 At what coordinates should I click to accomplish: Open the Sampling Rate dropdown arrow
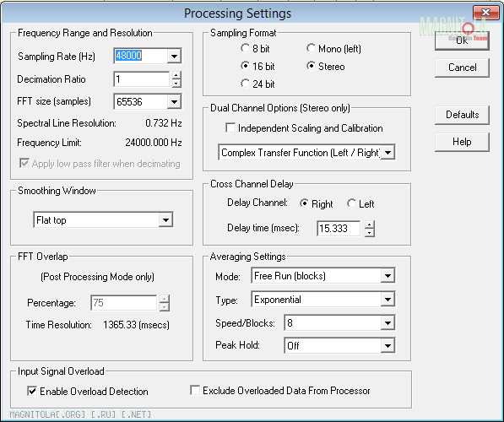pyautogui.click(x=174, y=56)
